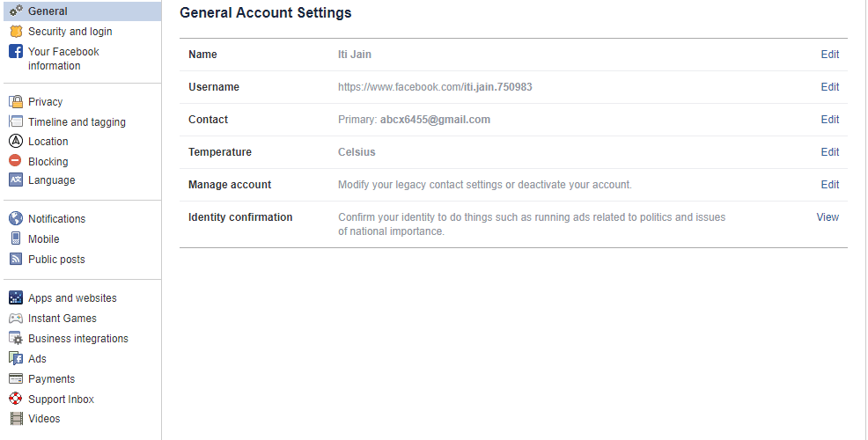The image size is (868, 440).
Task: Edit the Temperature setting
Action: click(x=830, y=152)
